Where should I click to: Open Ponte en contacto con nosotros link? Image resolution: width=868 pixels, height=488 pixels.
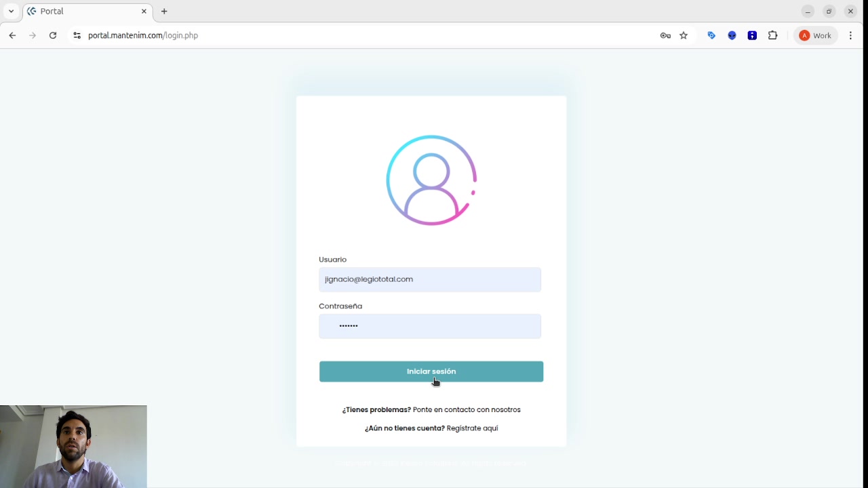click(467, 410)
